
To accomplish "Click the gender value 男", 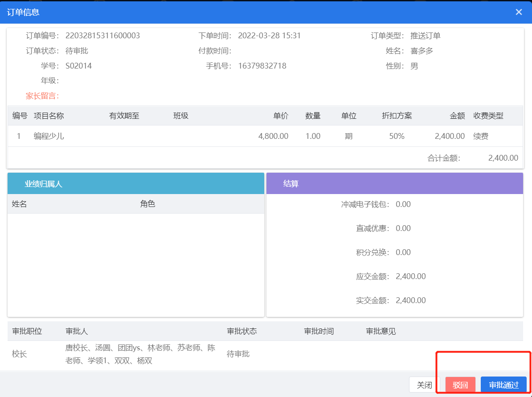I will [414, 66].
